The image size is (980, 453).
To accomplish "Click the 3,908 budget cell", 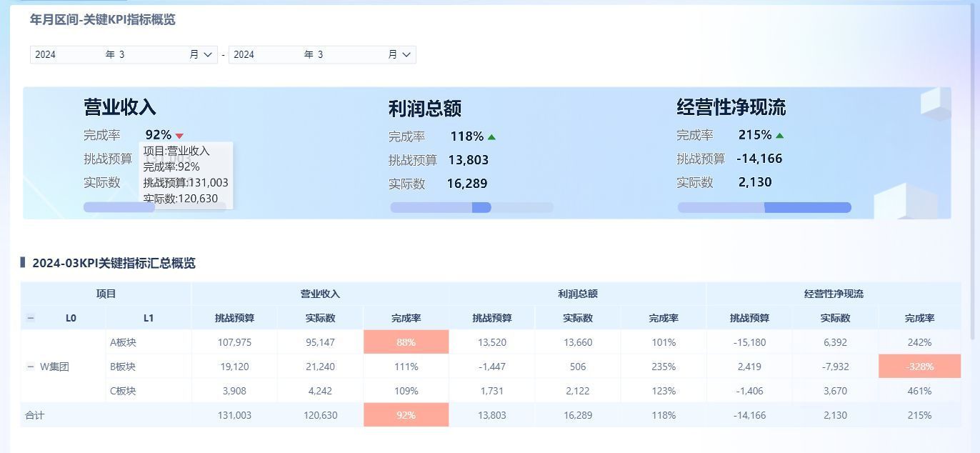I will click(x=234, y=391).
